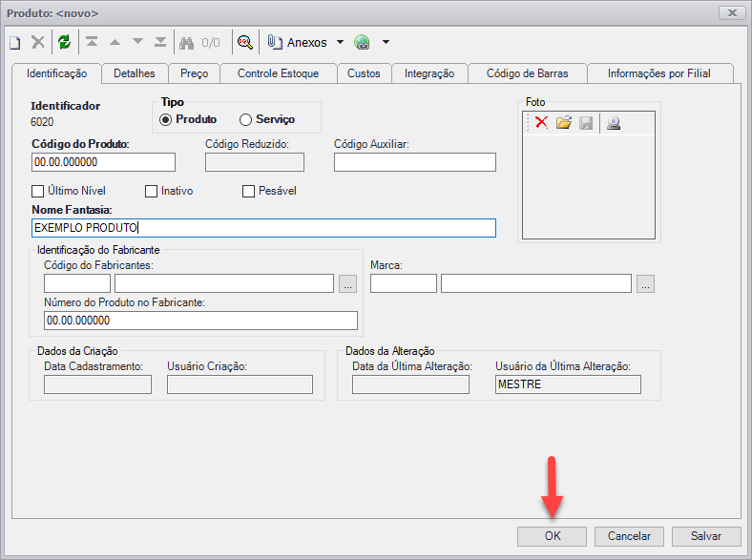Click the Código Reduzido field

pyautogui.click(x=255, y=162)
